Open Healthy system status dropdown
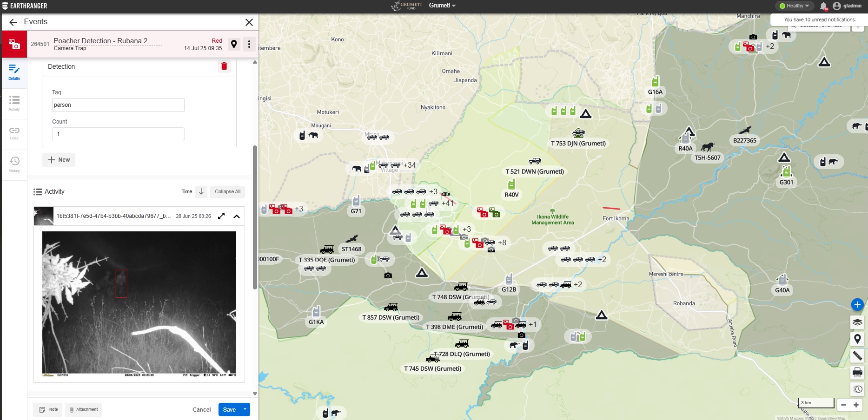The image size is (868, 420). [x=795, y=6]
